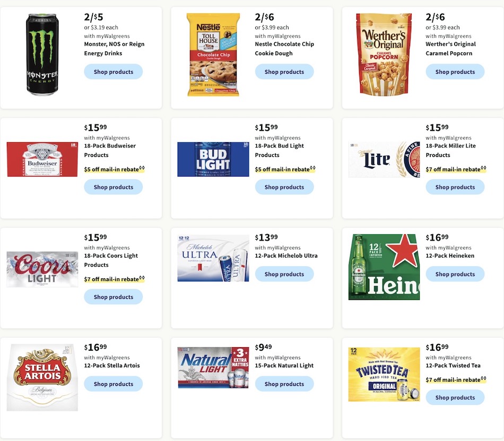The image size is (504, 441).
Task: Click the Twisted Tea Original box image
Action: (x=384, y=374)
